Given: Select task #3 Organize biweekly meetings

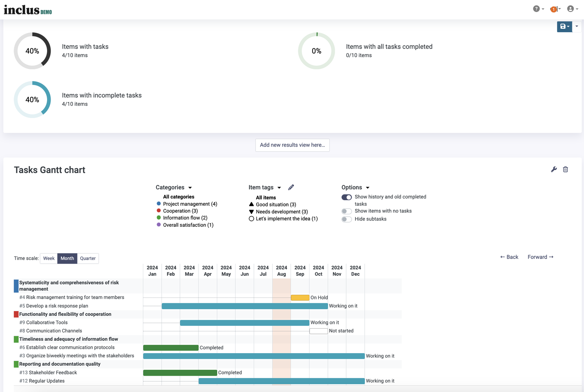Looking at the screenshot, I should point(77,356).
